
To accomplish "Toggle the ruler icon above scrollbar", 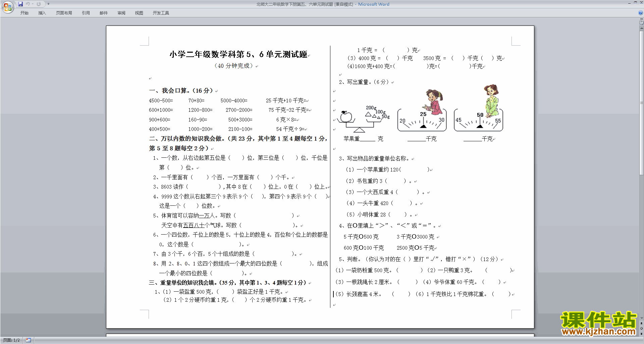I will coord(642,23).
